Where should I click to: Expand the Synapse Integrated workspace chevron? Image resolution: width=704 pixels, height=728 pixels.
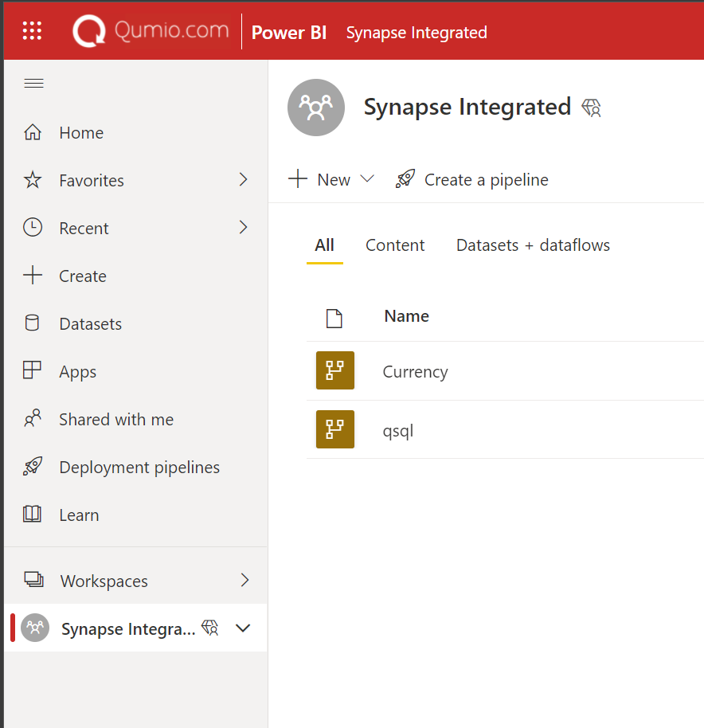243,628
